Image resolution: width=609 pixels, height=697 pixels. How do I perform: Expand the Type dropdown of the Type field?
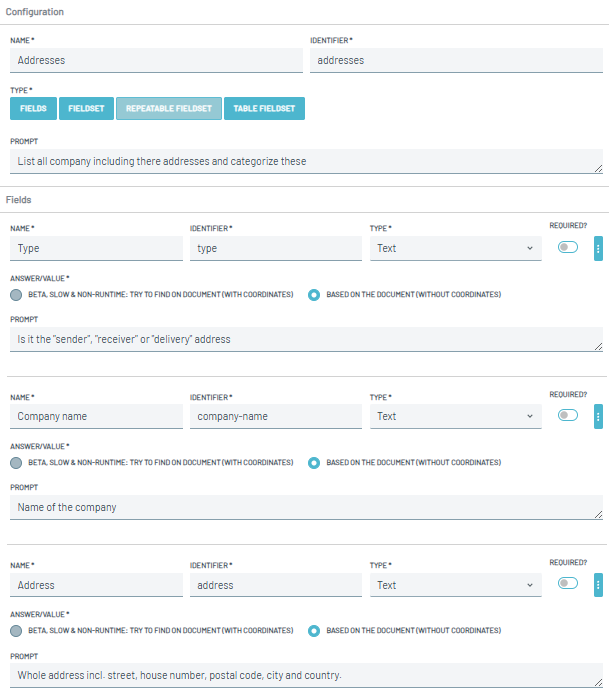coord(455,248)
